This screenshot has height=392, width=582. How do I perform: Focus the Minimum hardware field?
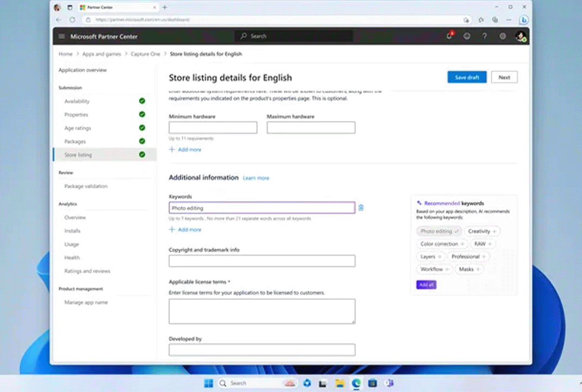coord(213,127)
